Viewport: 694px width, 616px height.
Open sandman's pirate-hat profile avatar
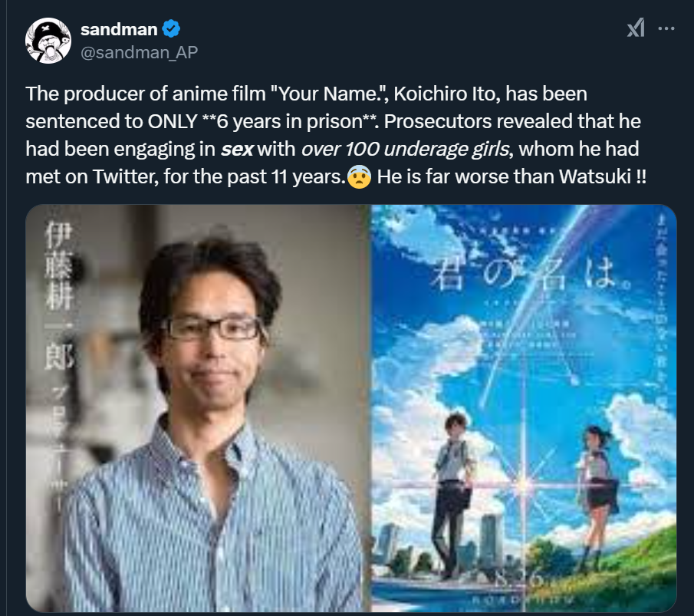coord(48,41)
